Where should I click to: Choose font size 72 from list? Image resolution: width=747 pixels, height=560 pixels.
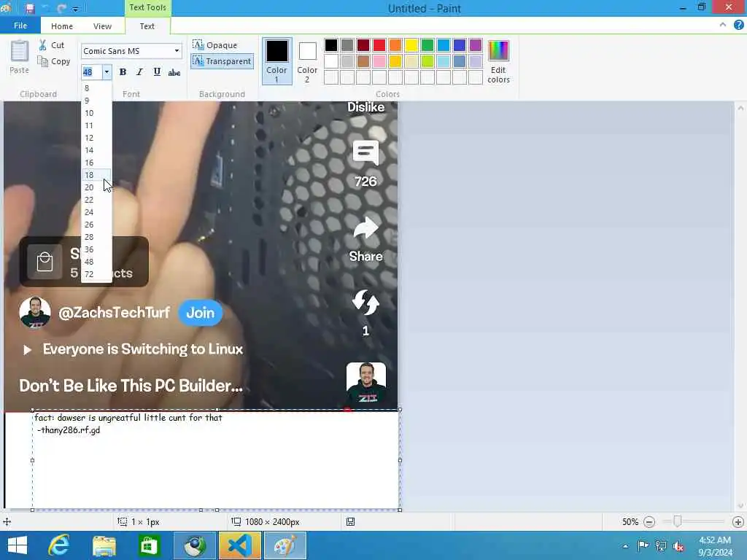tap(96, 274)
